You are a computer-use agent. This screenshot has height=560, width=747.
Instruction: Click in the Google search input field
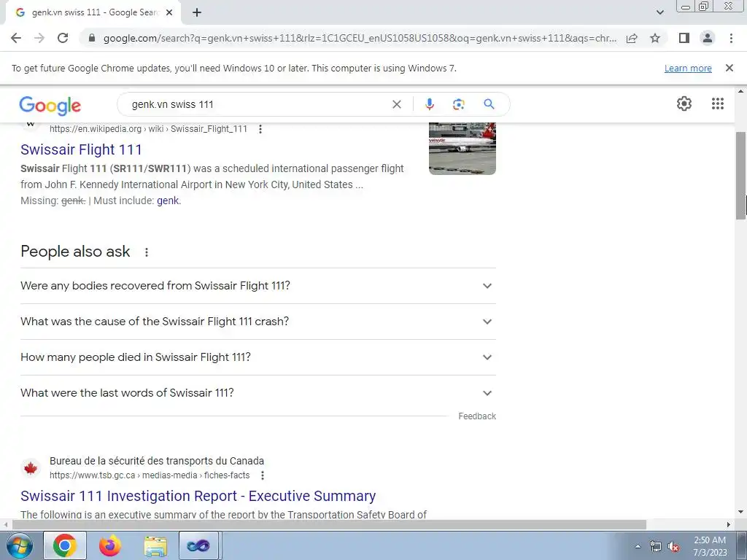pos(258,104)
